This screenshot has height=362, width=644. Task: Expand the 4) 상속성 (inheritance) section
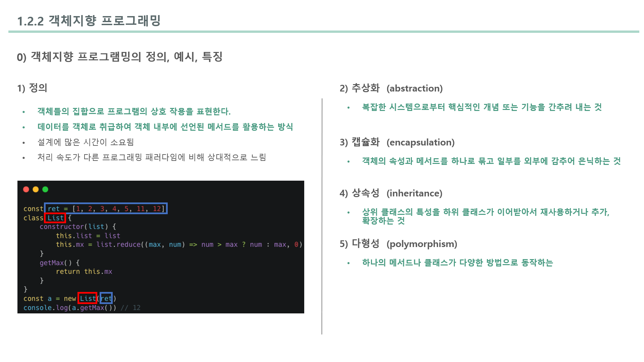391,193
